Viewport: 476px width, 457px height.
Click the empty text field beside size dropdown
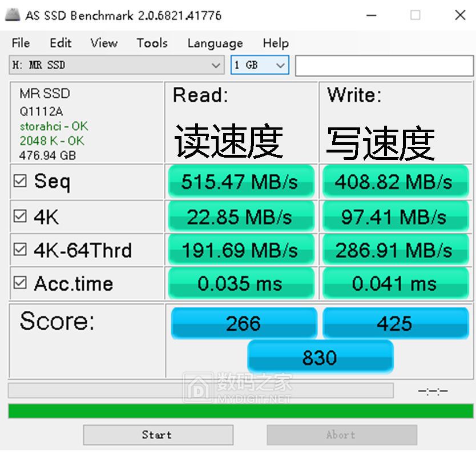pos(384,65)
